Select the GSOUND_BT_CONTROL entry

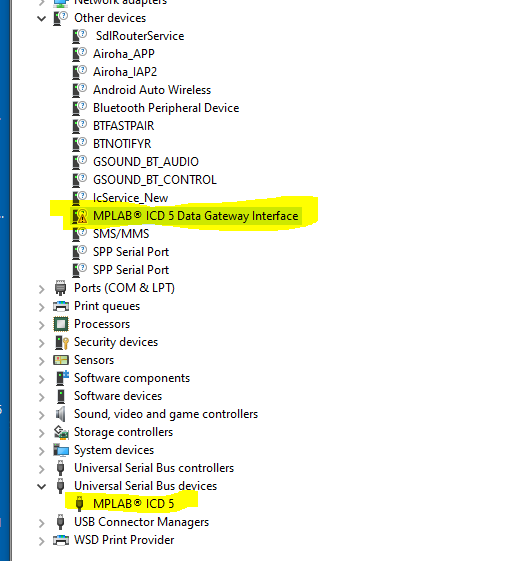(x=155, y=180)
